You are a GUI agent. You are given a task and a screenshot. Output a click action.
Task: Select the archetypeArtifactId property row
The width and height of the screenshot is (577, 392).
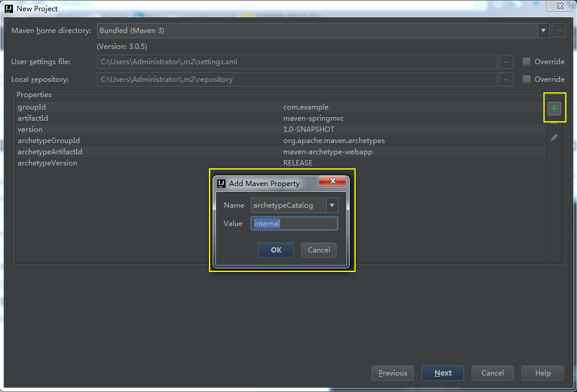point(280,151)
